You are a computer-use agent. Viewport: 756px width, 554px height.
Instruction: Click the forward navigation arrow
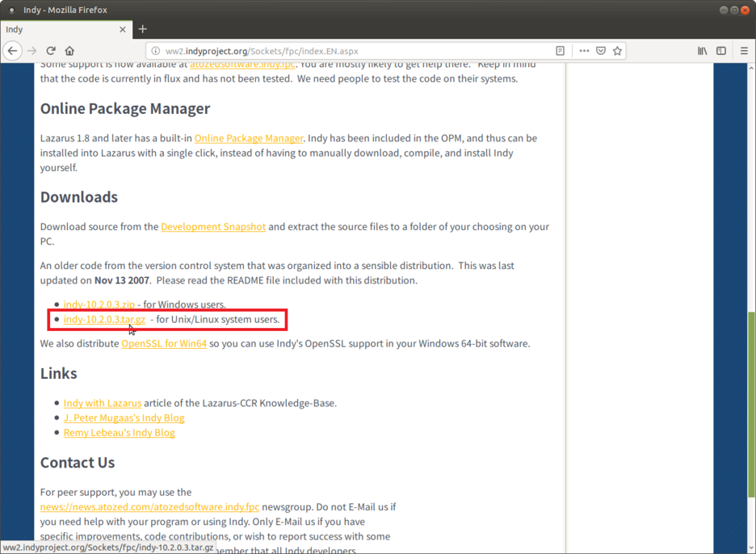31,51
